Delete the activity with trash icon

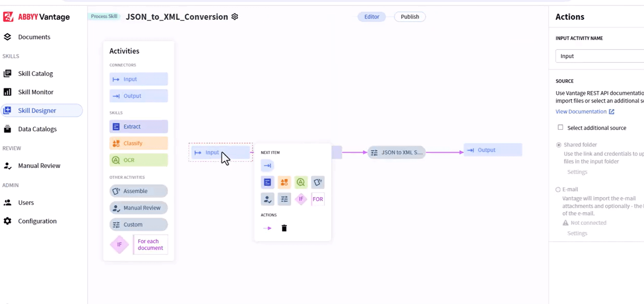click(284, 228)
